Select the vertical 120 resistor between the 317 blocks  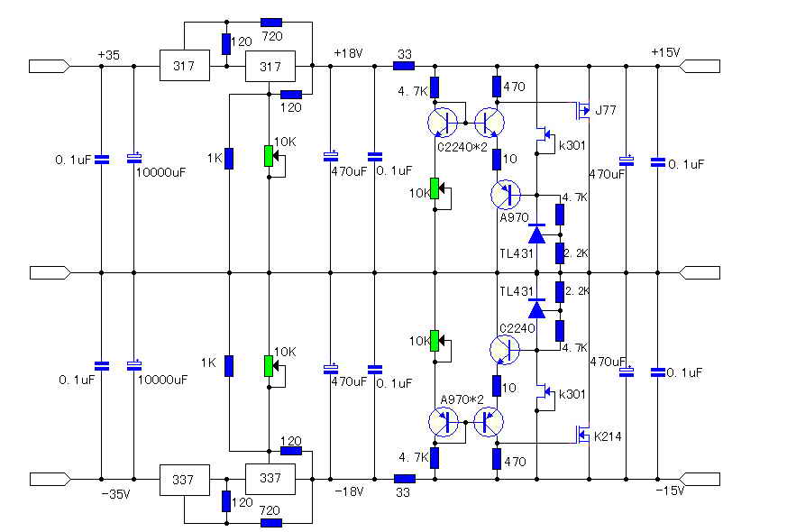point(226,44)
